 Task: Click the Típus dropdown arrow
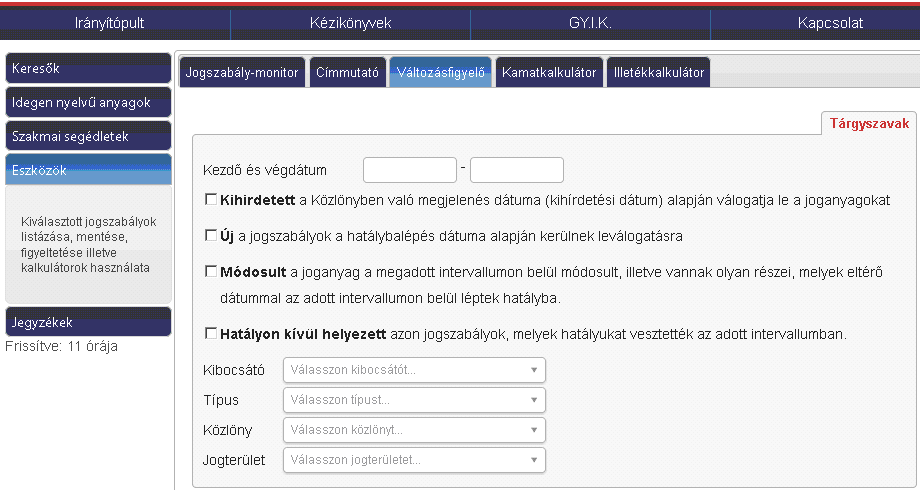pyautogui.click(x=534, y=400)
